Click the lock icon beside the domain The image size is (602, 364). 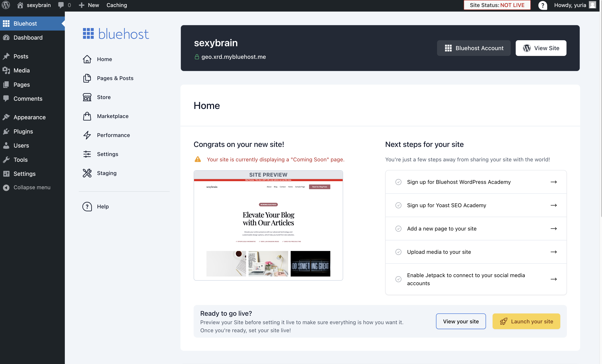(197, 57)
